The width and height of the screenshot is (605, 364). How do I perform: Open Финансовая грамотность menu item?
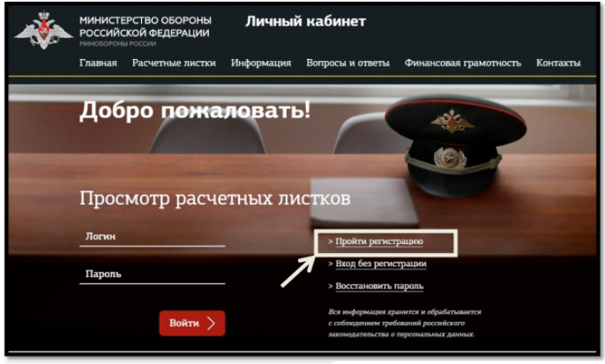[x=463, y=63]
